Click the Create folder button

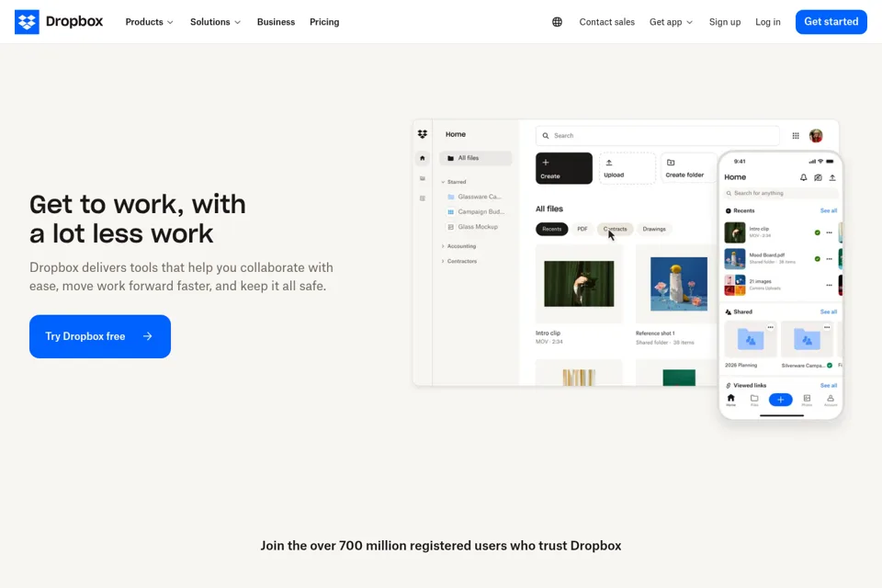(x=689, y=168)
